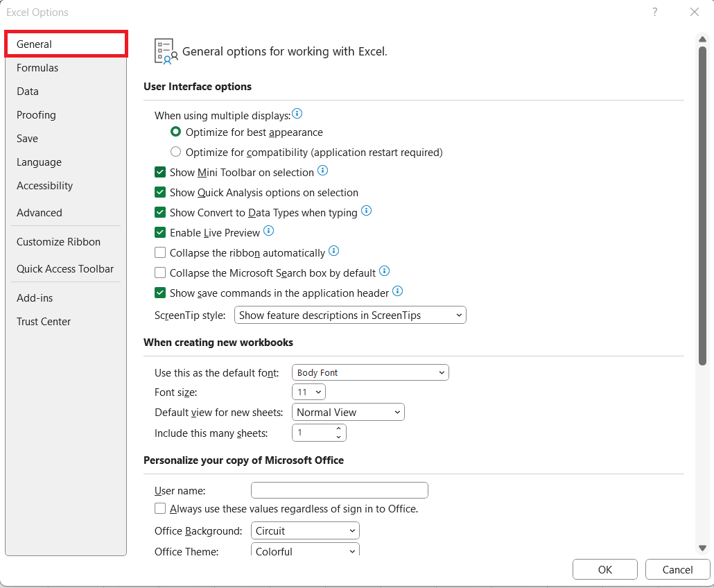Screen dimensions: 714x588
Task: Open the Save category
Action: click(x=66, y=139)
